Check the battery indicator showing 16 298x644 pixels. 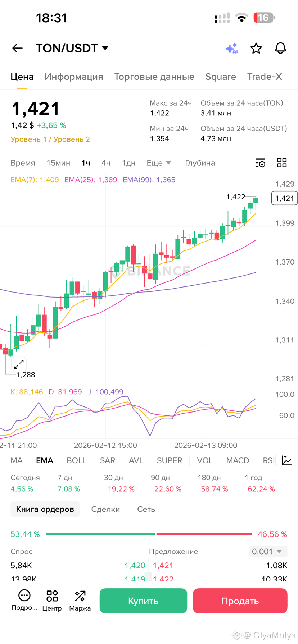264,18
